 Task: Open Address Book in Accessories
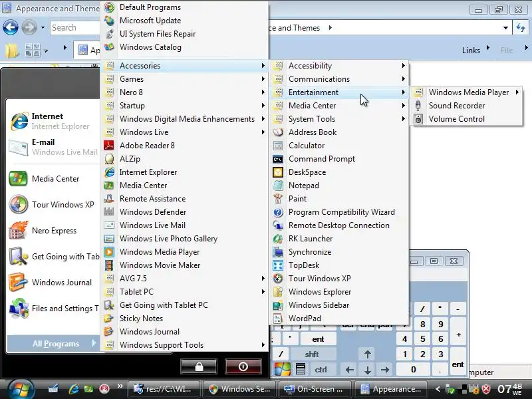tap(338, 132)
